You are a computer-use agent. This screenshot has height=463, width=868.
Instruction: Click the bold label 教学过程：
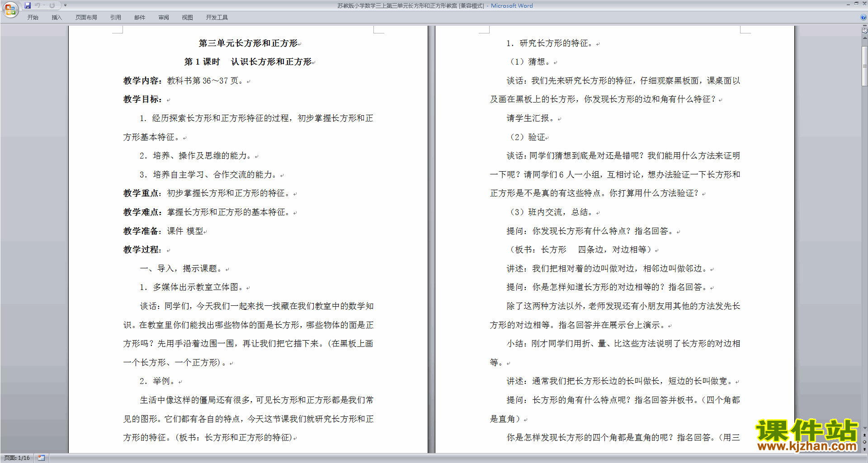[143, 250]
